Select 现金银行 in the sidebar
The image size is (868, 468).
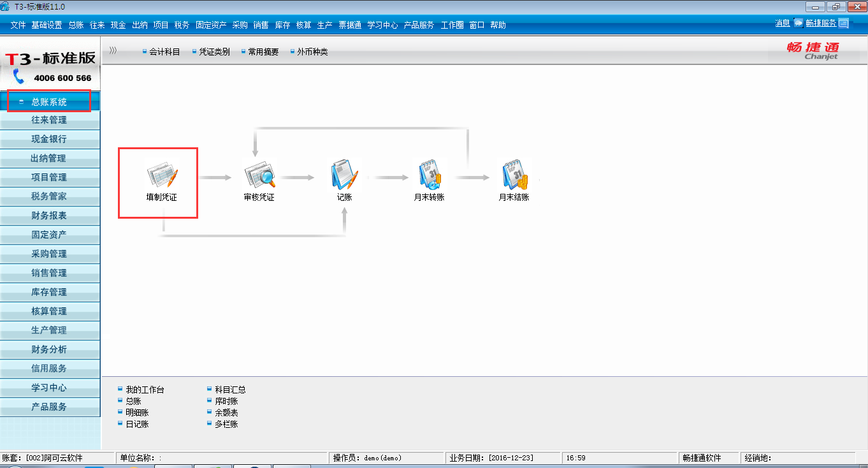pyautogui.click(x=50, y=139)
